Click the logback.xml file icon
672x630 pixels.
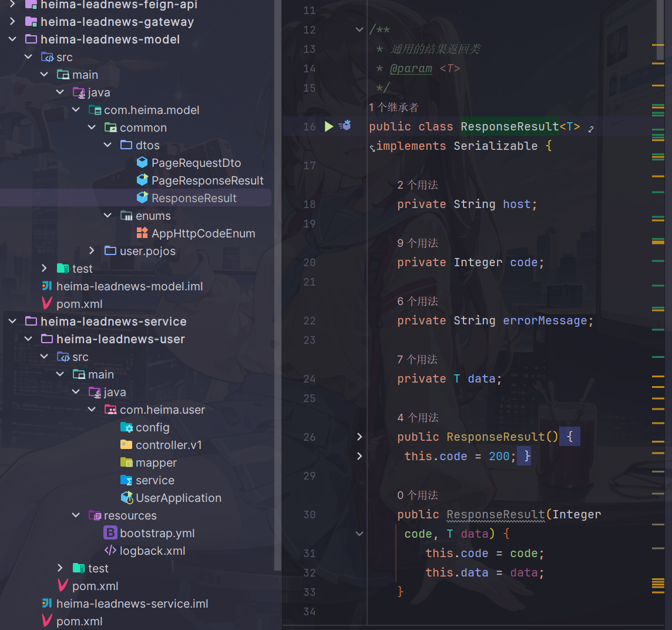click(x=110, y=550)
